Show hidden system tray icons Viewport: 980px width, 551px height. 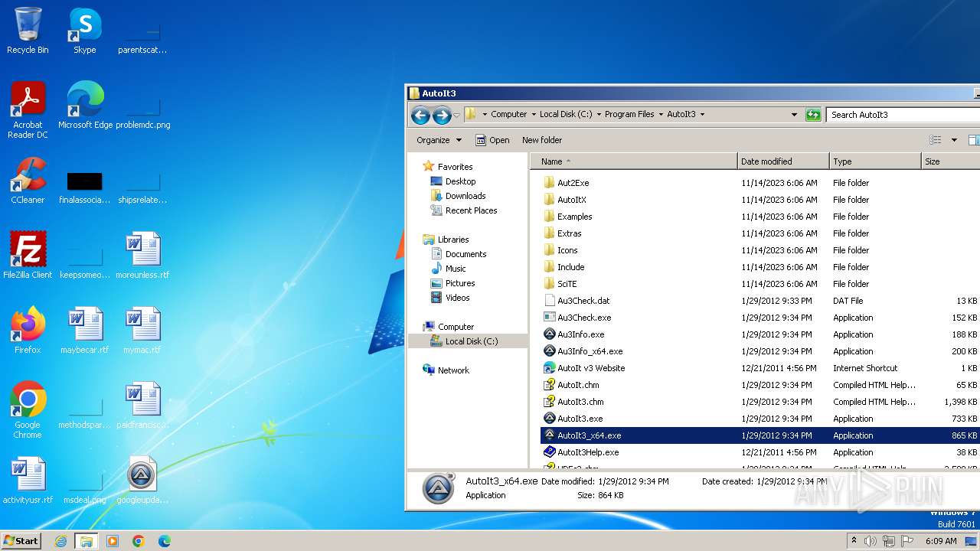pos(854,541)
